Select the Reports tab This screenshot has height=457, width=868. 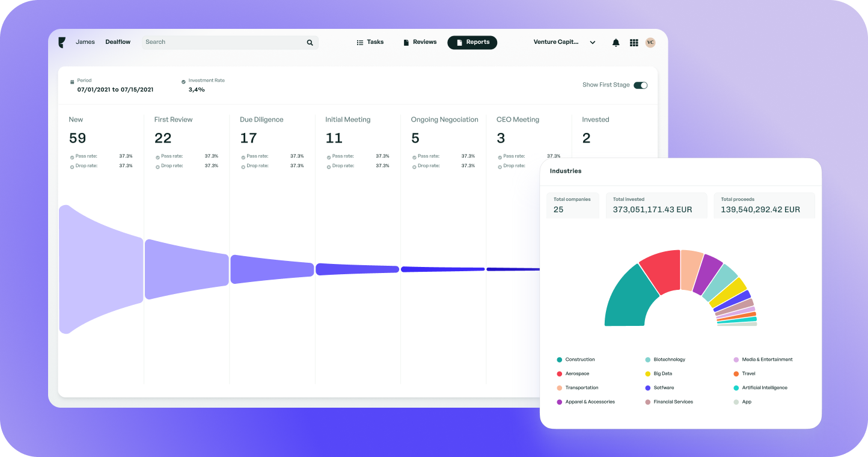[x=472, y=43]
